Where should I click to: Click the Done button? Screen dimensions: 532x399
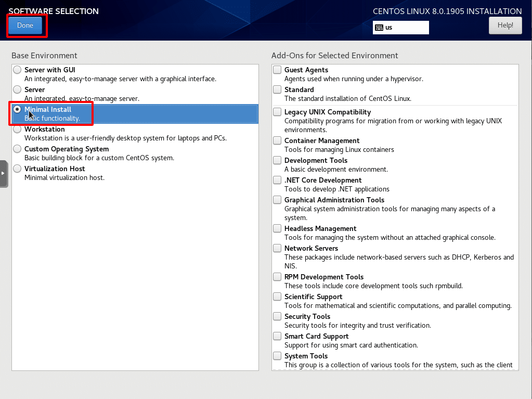click(x=25, y=25)
